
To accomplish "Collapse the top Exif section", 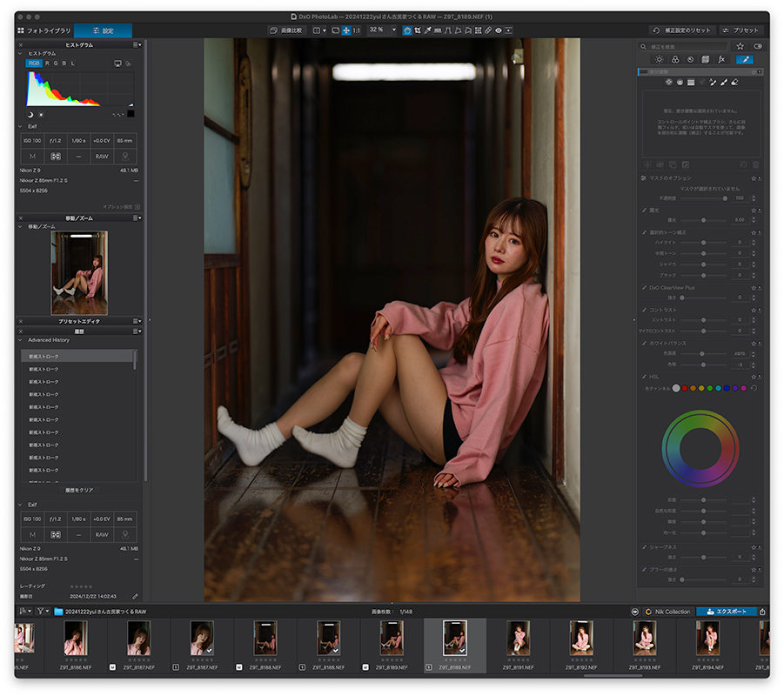I will (x=21, y=126).
